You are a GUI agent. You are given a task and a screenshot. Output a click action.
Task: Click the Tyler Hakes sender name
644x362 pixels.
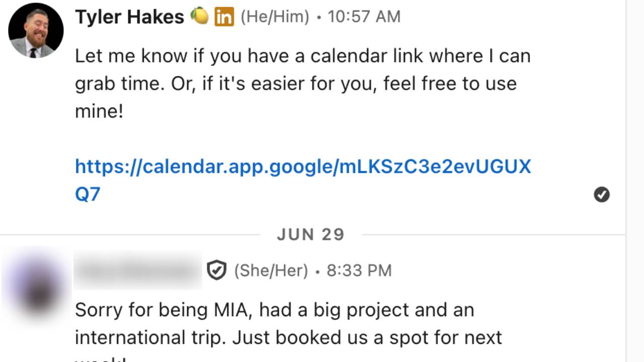(129, 17)
